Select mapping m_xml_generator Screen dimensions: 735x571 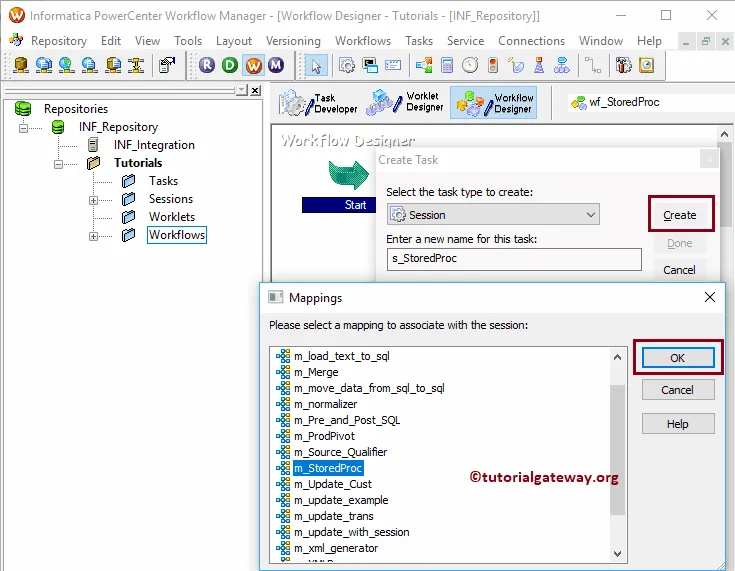[336, 548]
